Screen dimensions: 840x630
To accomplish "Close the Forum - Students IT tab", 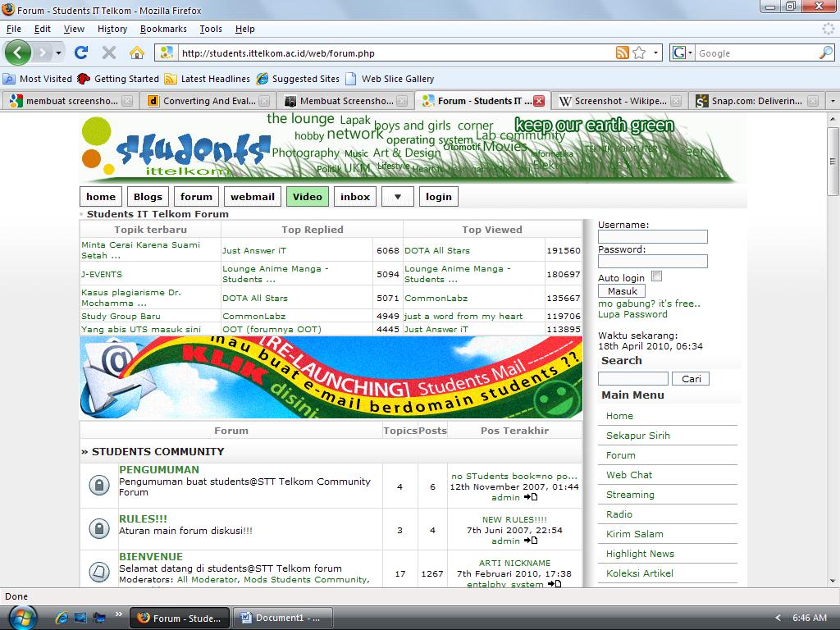I will click(539, 101).
